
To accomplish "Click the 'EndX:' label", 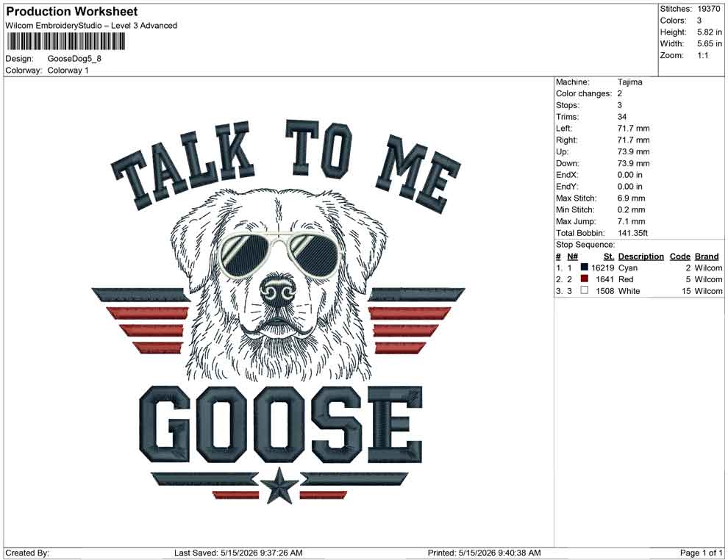I will click(567, 175).
